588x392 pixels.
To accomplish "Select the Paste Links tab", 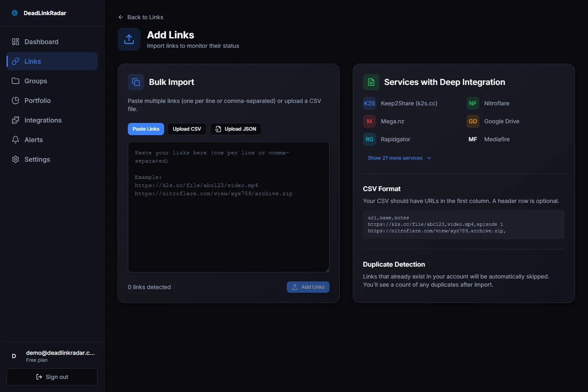I will (x=146, y=129).
